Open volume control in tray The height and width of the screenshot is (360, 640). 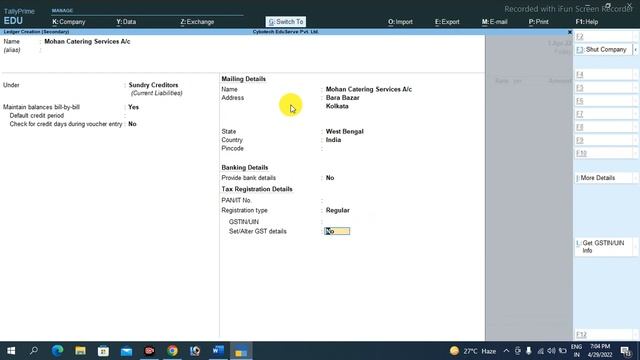click(551, 351)
